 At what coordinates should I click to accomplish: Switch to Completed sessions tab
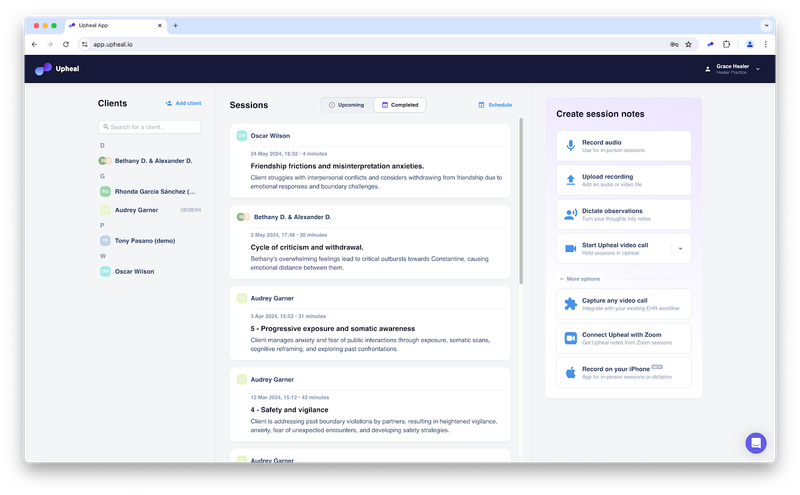point(400,105)
